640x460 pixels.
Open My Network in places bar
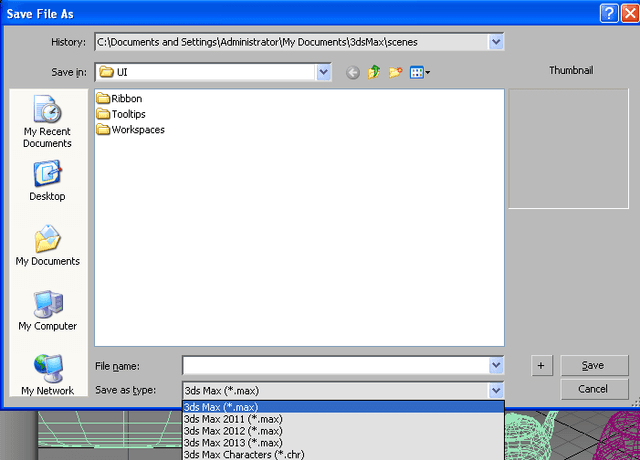click(x=47, y=375)
